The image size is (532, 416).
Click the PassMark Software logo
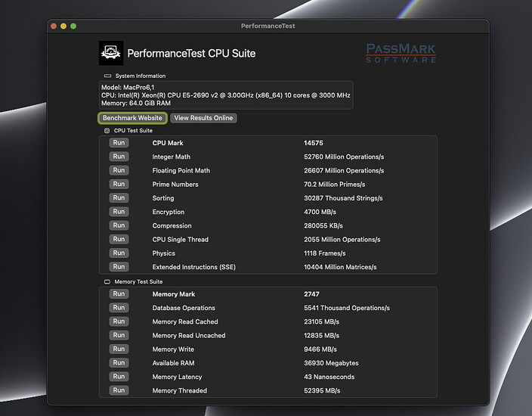(401, 53)
